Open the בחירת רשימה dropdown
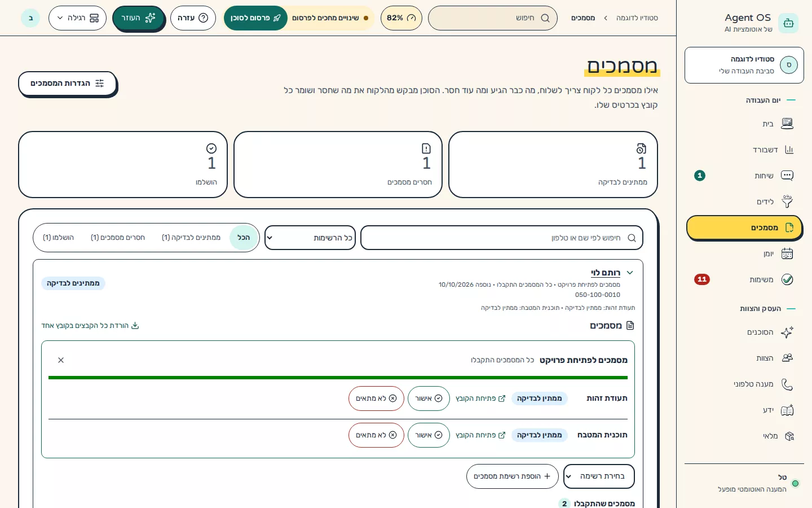 tap(599, 476)
